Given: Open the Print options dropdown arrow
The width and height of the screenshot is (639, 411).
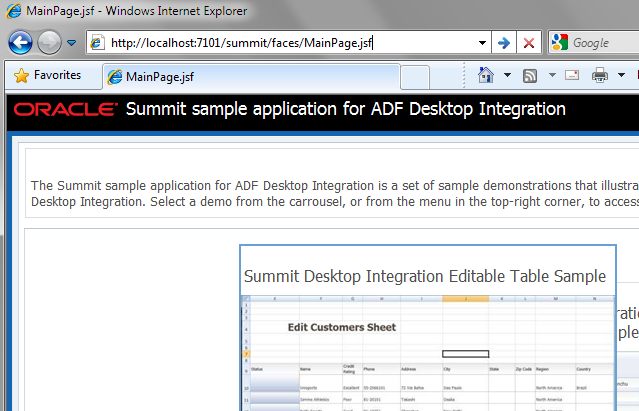Looking at the screenshot, I should click(x=621, y=75).
